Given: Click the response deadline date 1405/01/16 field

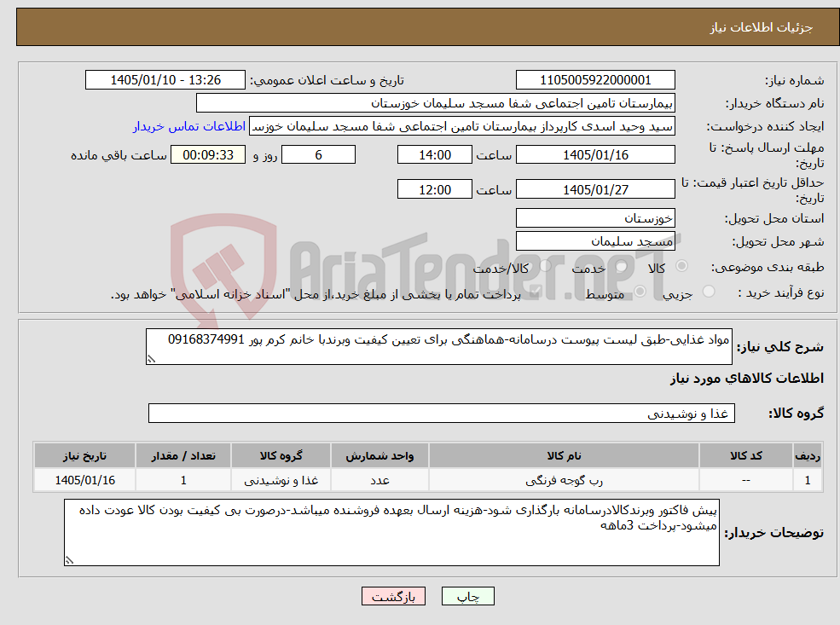Looking at the screenshot, I should (x=595, y=155).
